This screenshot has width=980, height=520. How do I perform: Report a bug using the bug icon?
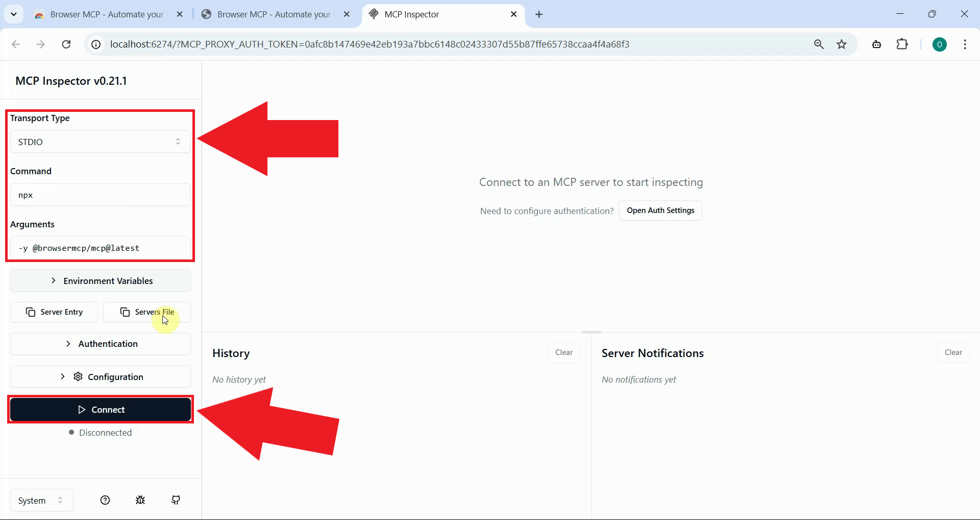[141, 500]
